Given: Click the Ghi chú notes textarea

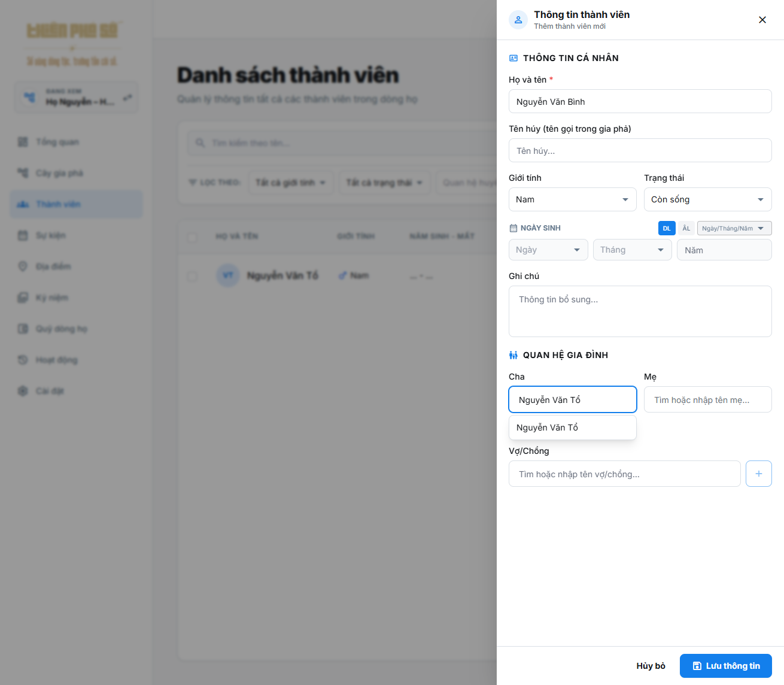Looking at the screenshot, I should point(640,311).
